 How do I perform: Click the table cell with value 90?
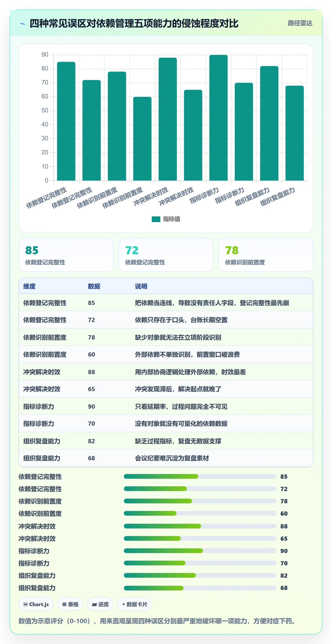pyautogui.click(x=91, y=407)
